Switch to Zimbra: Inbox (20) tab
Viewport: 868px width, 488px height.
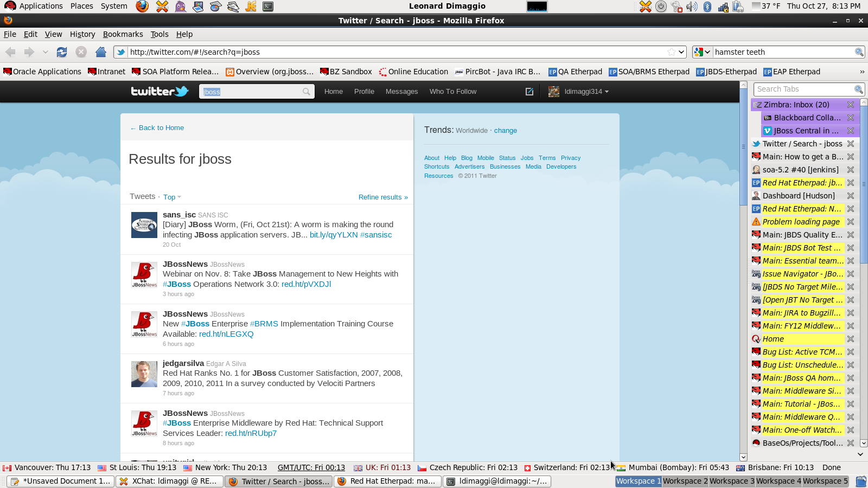[x=797, y=105]
